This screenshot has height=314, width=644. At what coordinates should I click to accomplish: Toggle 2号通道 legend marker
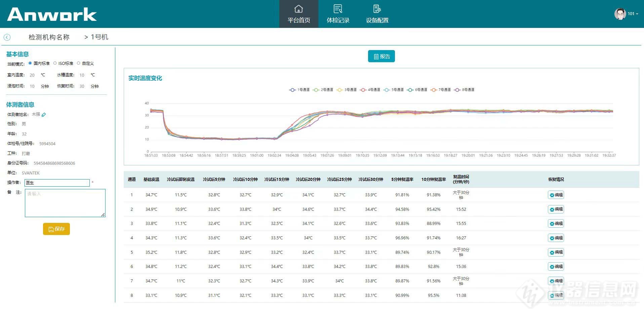[x=316, y=90]
